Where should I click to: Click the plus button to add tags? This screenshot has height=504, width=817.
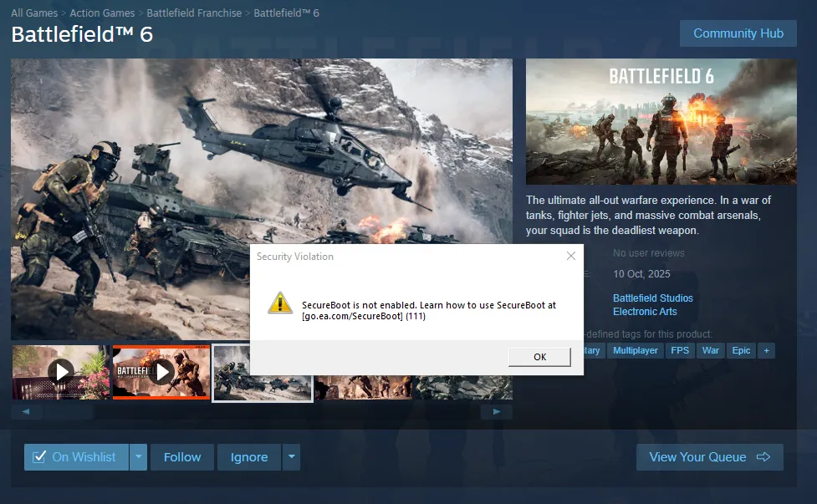pos(767,350)
